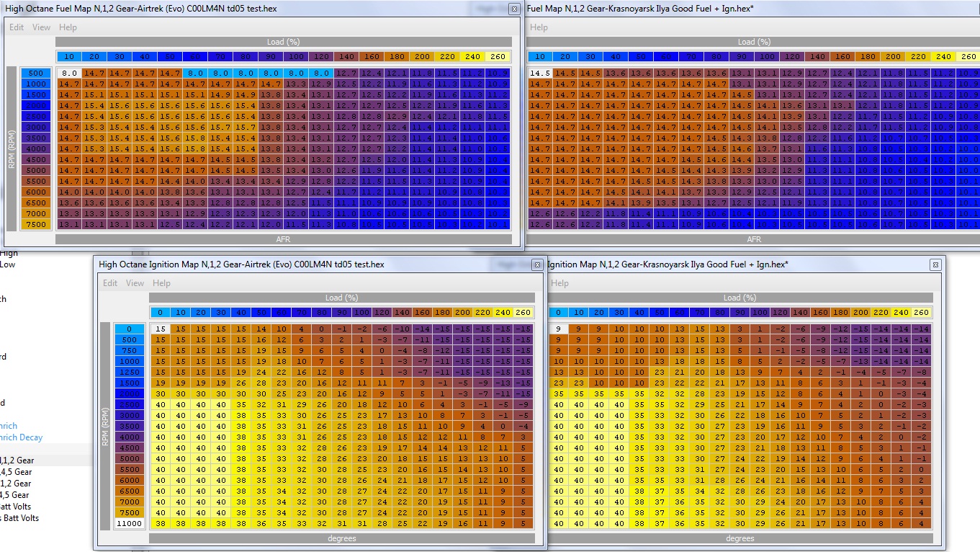This screenshot has width=980, height=552.
Task: Open View menu in Airtrek Ignition Map window
Action: [x=135, y=283]
